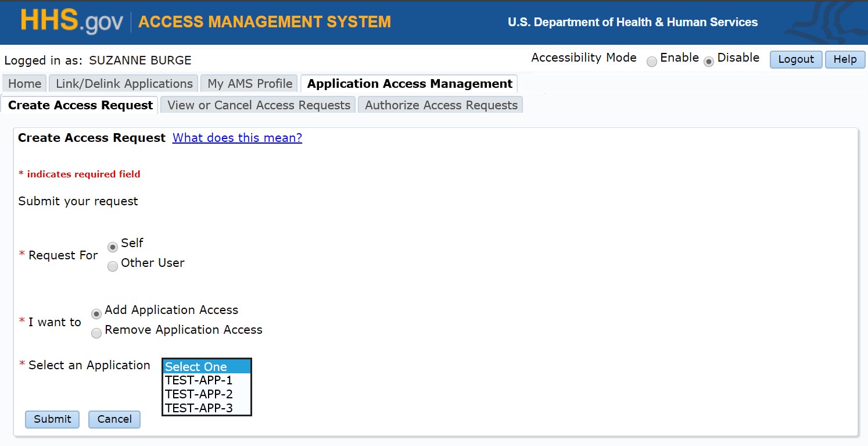Open My AMS Profile tab
This screenshot has width=868, height=446.
250,84
